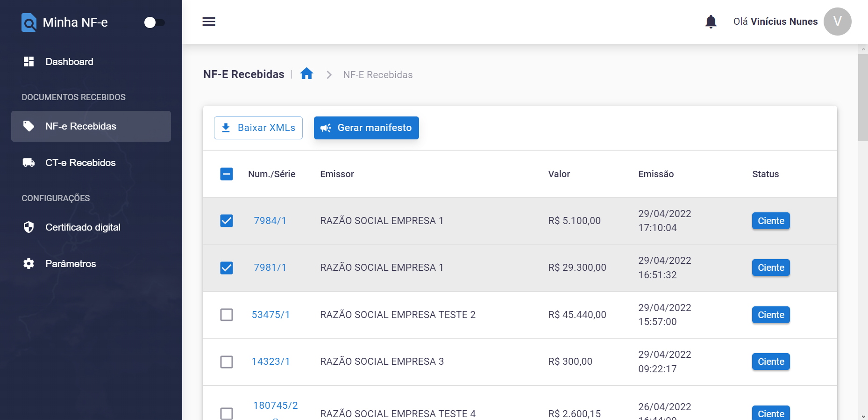Click RAZÃO SOCIAL EMPRESA TESTE 4 cell
Screen dimensions: 868x420
[x=398, y=414]
